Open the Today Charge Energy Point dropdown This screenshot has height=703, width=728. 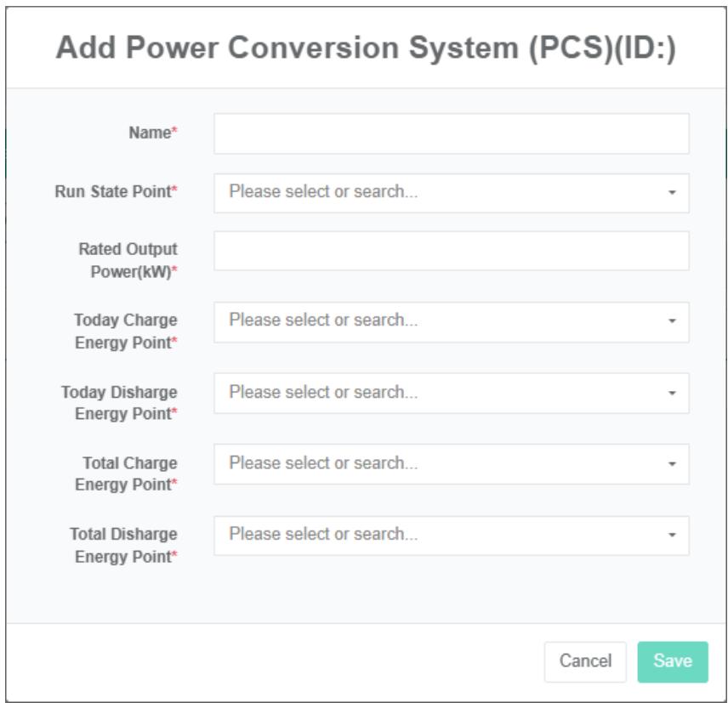point(442,321)
